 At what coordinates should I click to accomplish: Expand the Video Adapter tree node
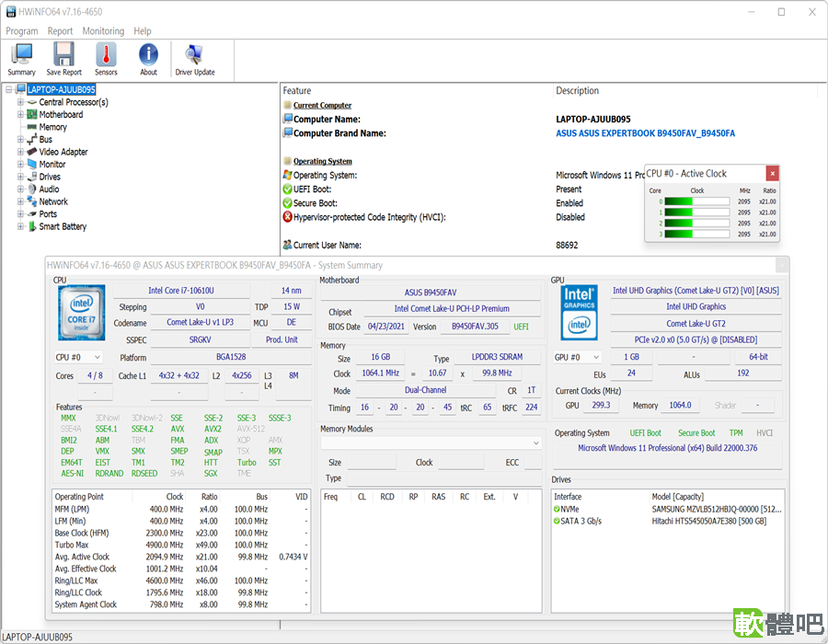point(20,152)
